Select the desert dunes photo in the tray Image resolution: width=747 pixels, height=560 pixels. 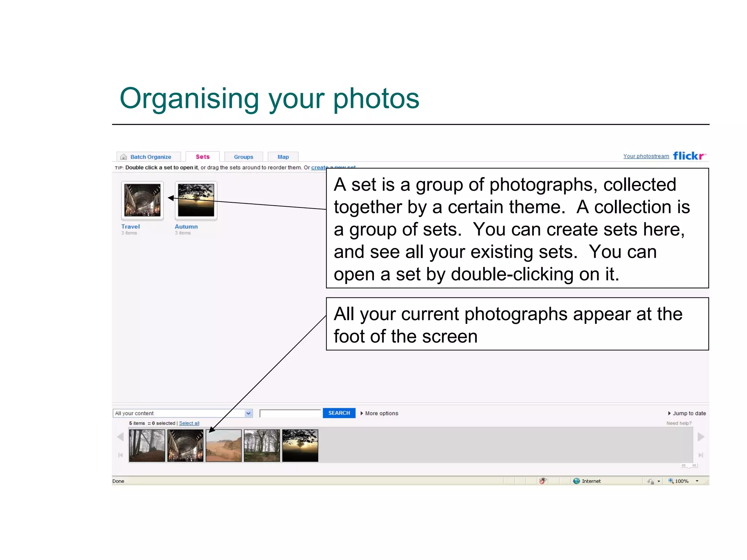[224, 446]
